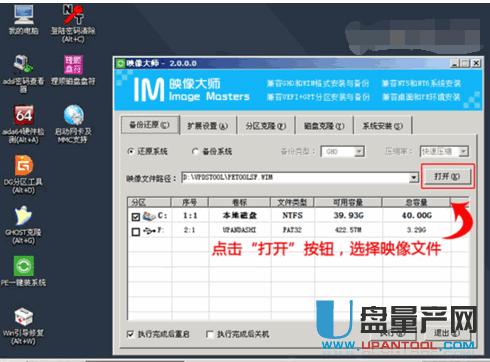Check the F: USB partition checkbox
The width and height of the screenshot is (490, 362).
(x=135, y=232)
